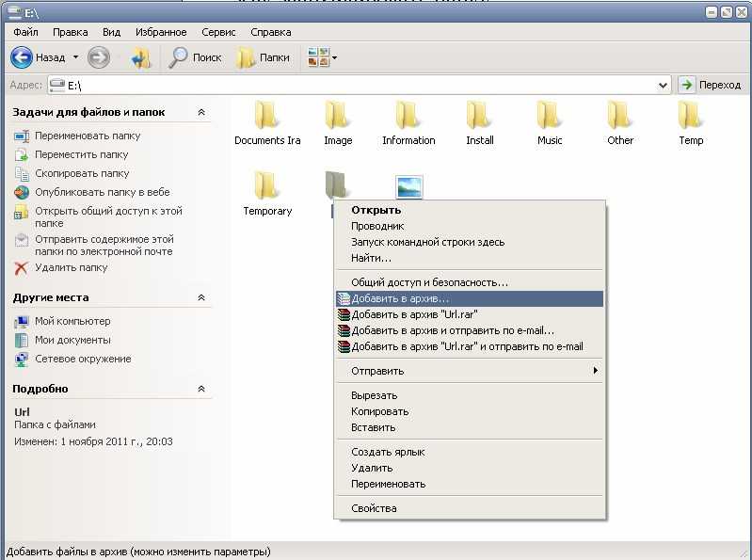The image size is (752, 560).
Task: Select the Temp folder
Action: (691, 123)
